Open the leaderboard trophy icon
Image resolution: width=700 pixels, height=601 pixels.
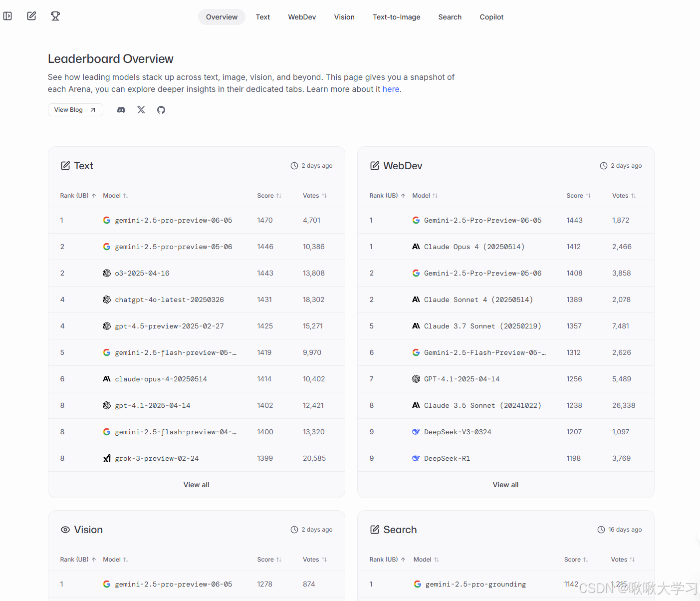(55, 16)
